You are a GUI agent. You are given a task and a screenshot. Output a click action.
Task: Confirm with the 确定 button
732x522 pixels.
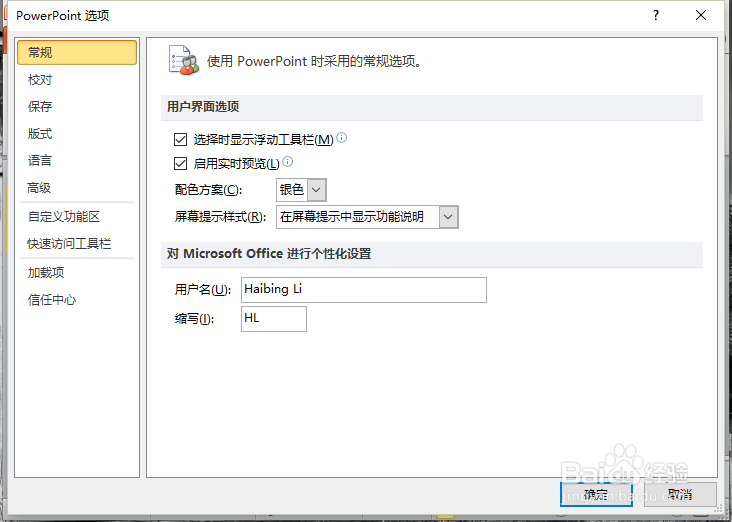point(596,494)
